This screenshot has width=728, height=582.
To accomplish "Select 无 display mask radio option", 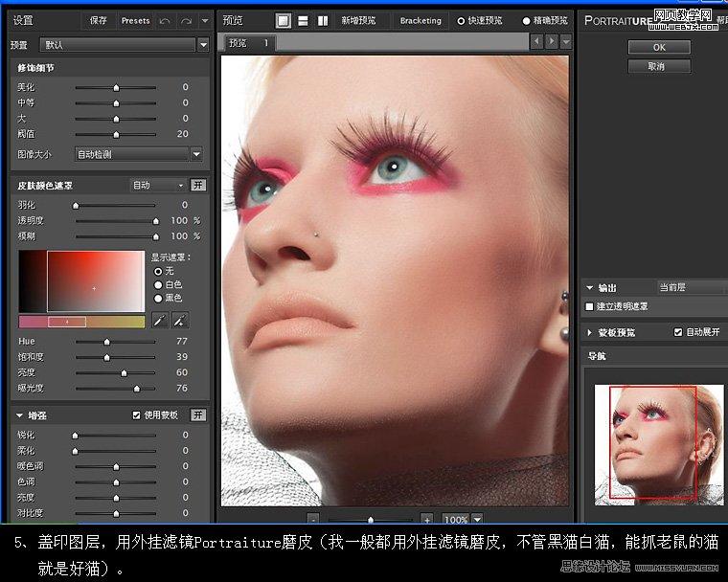I will point(158,271).
